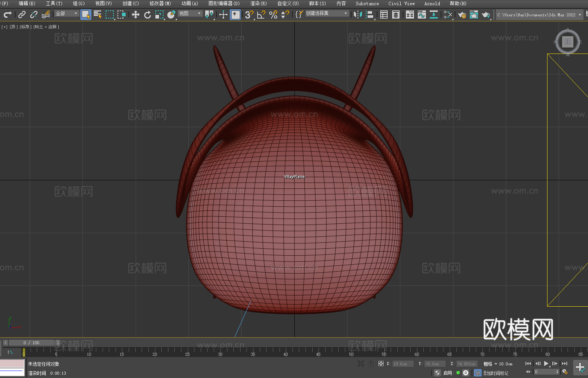Open Select by Name list
This screenshot has width=588, height=378.
[x=98, y=14]
